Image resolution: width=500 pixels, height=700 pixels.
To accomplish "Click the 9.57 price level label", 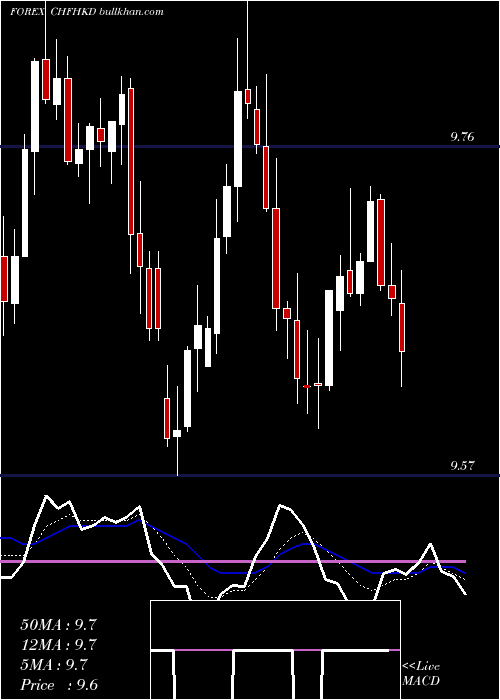I will (x=462, y=466).
